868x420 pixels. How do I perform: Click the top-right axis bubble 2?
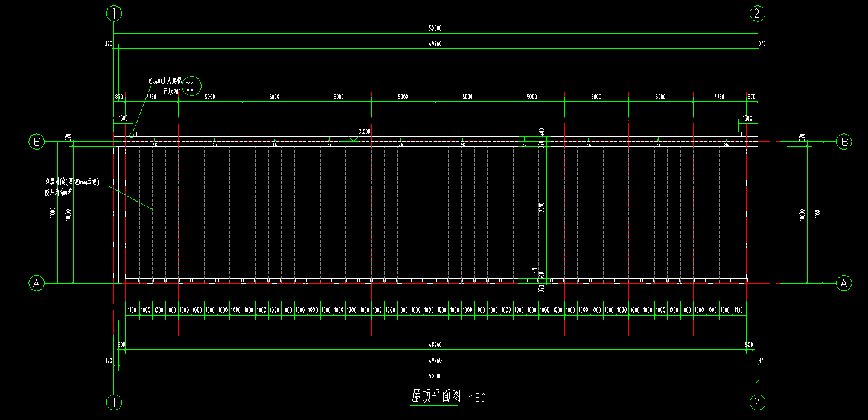coord(758,13)
